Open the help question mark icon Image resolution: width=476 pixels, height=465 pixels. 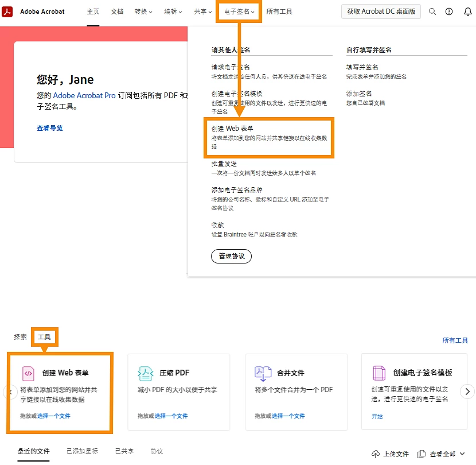449,11
